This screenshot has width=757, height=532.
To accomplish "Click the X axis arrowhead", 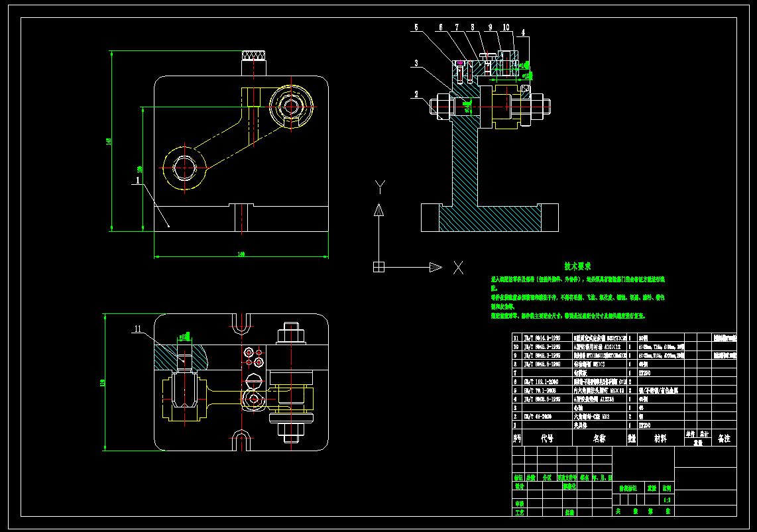I will [436, 267].
